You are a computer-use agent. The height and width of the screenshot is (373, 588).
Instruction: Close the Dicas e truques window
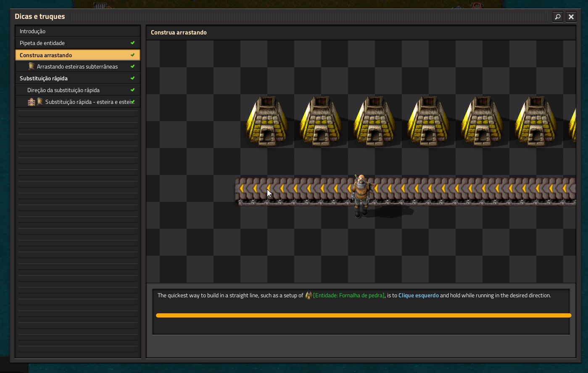tap(571, 17)
